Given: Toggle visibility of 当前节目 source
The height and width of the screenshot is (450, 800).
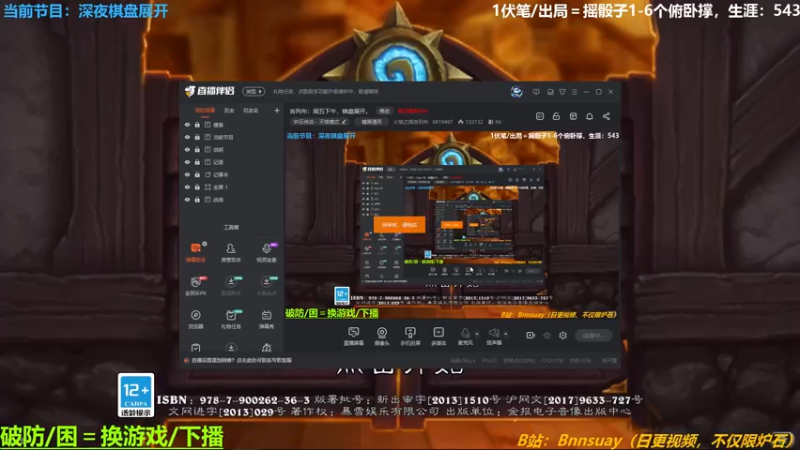Looking at the screenshot, I should coord(187,137).
